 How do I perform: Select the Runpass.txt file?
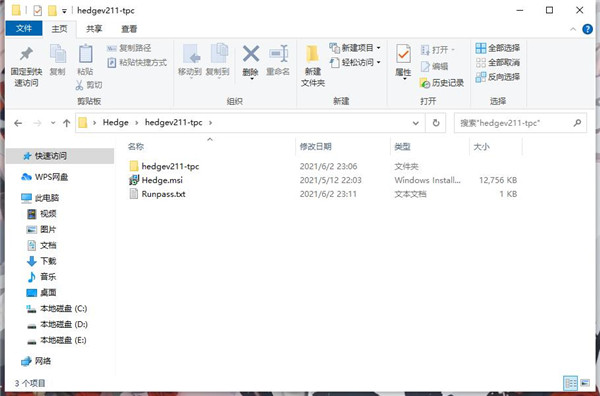pyautogui.click(x=323, y=194)
